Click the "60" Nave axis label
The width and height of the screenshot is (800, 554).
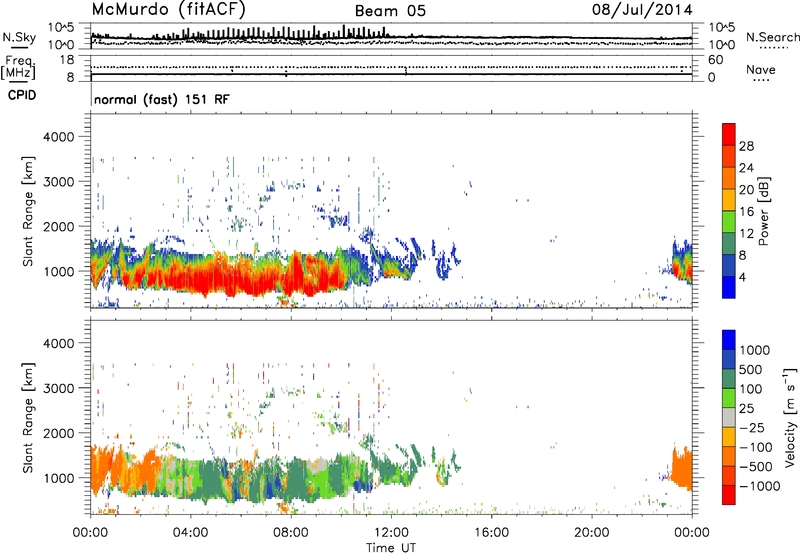coord(715,60)
